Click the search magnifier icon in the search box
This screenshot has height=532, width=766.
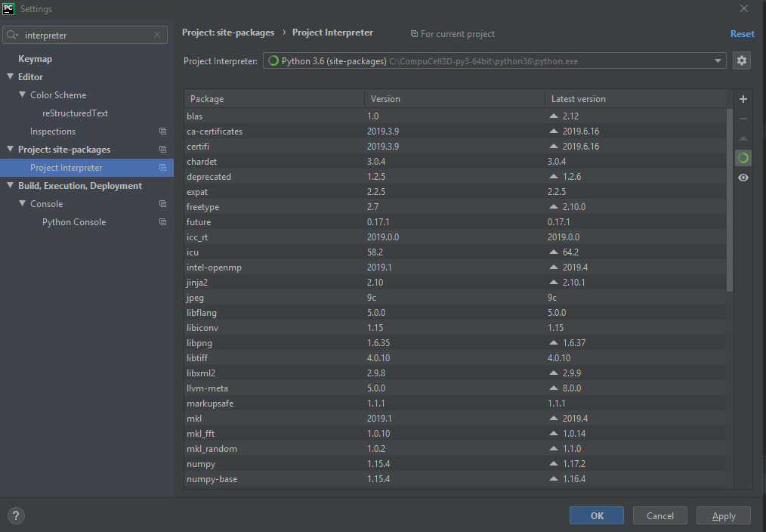click(12, 36)
